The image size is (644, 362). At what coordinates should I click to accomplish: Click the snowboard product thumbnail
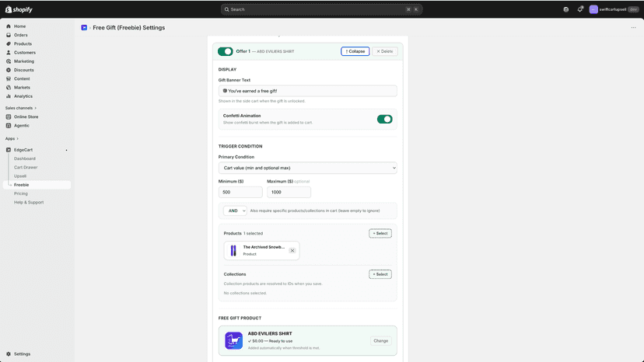click(233, 250)
